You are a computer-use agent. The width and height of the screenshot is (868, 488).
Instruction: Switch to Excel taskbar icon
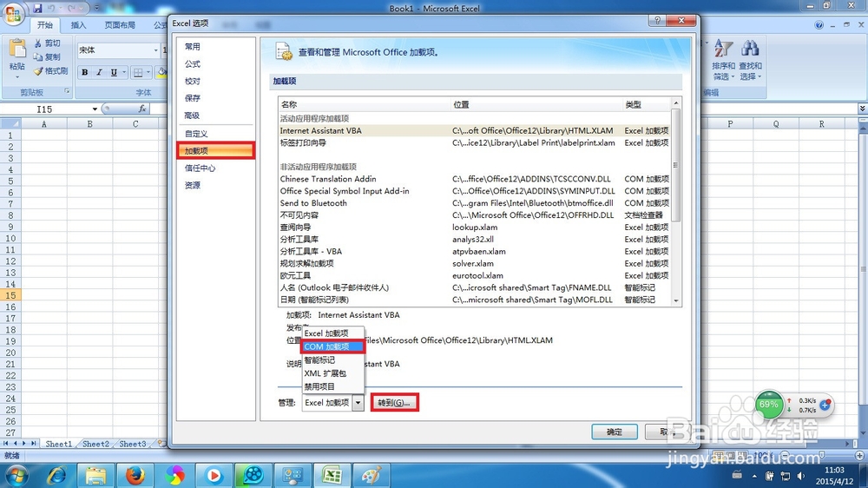point(332,475)
